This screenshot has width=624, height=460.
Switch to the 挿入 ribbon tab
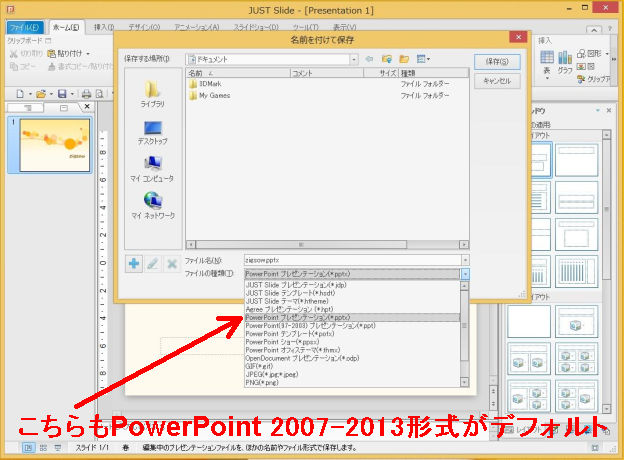(x=103, y=27)
